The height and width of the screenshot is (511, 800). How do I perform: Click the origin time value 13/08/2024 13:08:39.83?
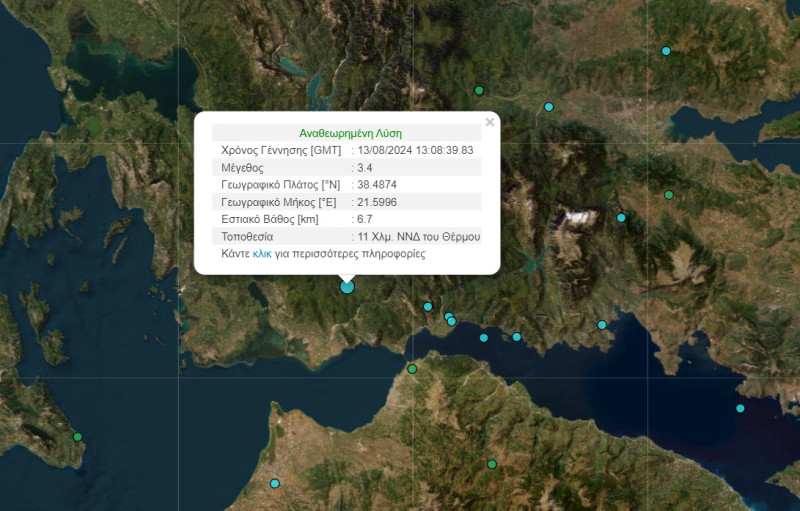(414, 150)
